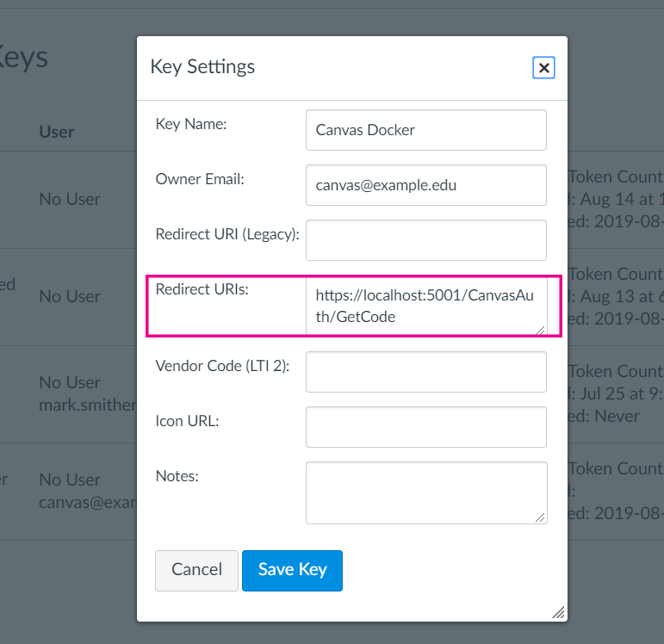This screenshot has width=664, height=644.
Task: Click the User column header behind dialog
Action: coord(57,132)
